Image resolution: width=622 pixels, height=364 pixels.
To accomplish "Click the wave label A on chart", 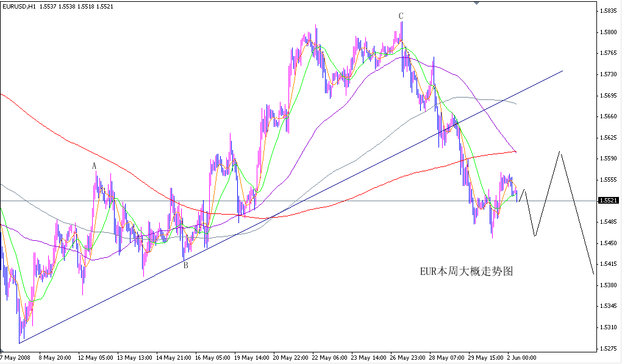I will [x=95, y=166].
